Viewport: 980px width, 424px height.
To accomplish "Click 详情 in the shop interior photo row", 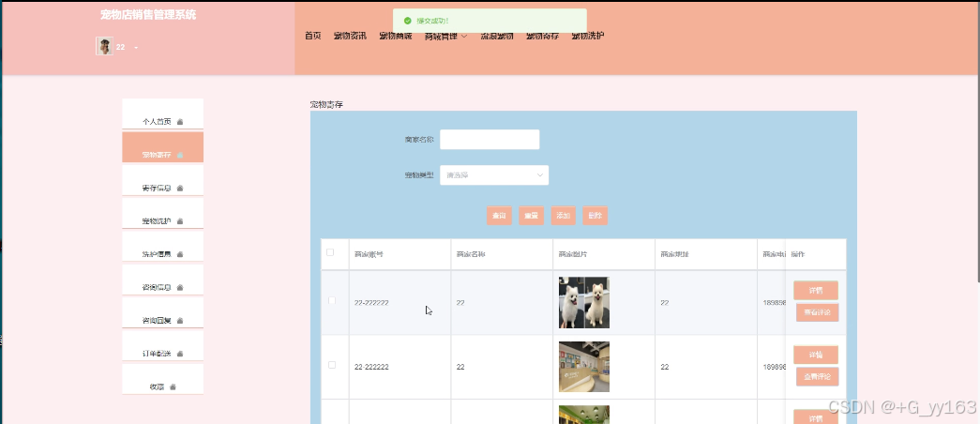I will click(816, 356).
